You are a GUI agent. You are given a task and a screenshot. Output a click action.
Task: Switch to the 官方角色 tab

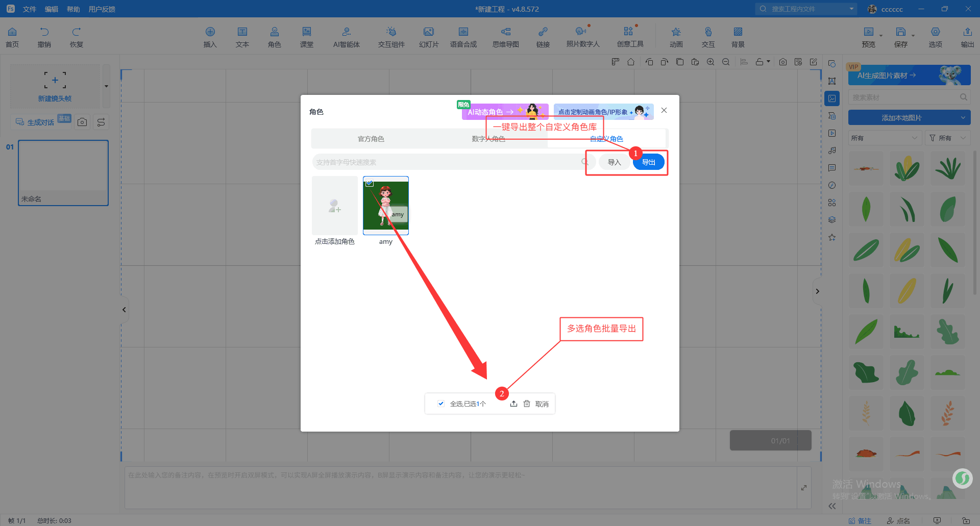(371, 139)
